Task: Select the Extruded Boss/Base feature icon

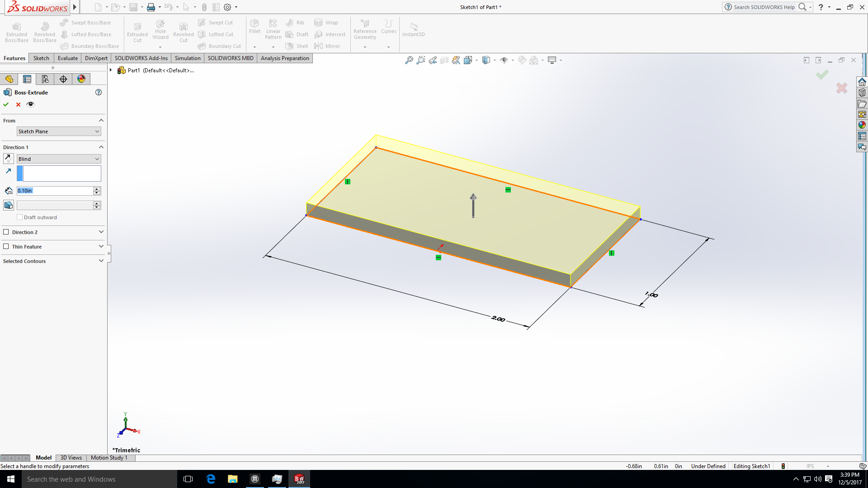Action: pos(16,31)
